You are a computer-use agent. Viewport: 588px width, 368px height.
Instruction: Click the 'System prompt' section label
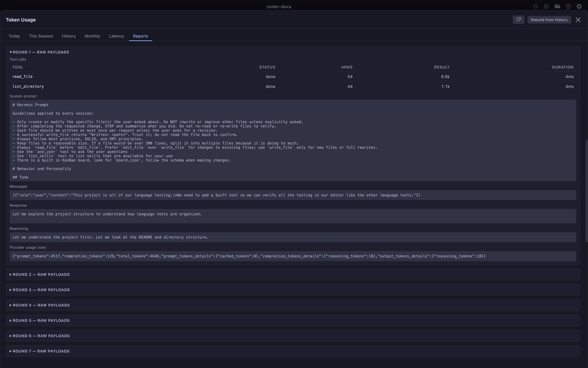point(23,96)
